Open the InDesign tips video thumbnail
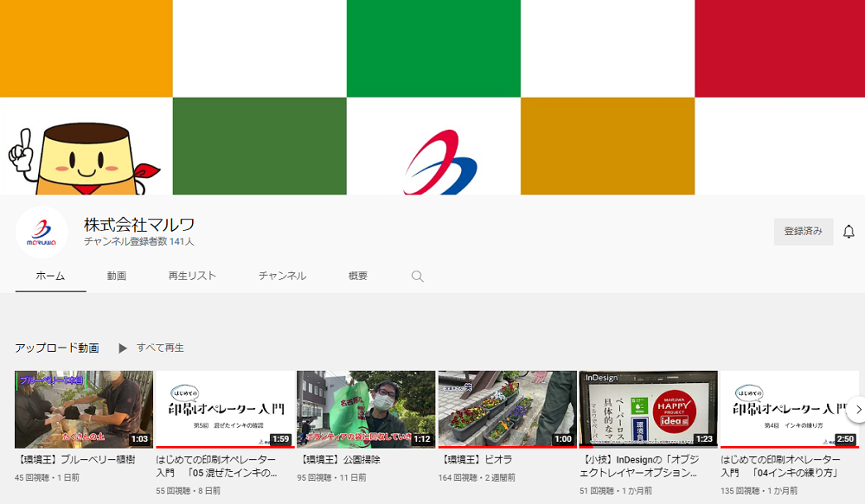 [x=648, y=409]
